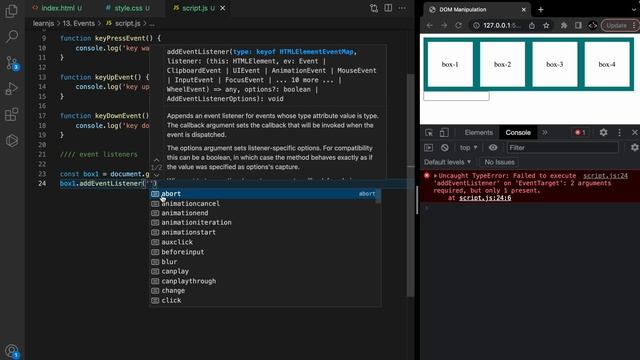The image size is (640, 360).
Task: Click the learnjs breadcrumb
Action: pyautogui.click(x=43, y=23)
